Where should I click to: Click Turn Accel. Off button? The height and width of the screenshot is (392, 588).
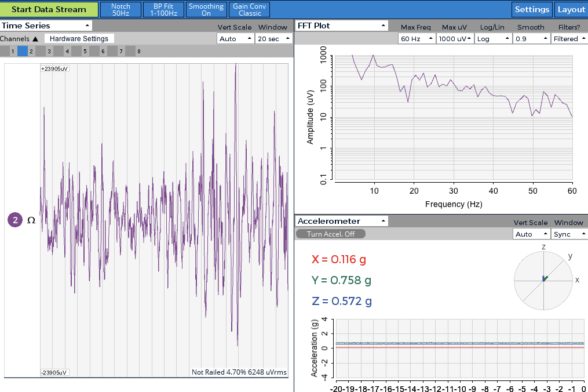331,234
